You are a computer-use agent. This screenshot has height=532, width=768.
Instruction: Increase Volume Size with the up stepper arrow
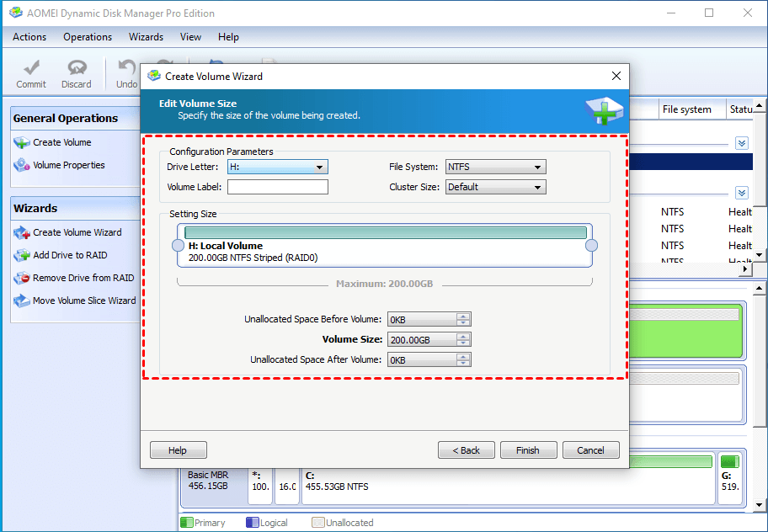point(463,336)
